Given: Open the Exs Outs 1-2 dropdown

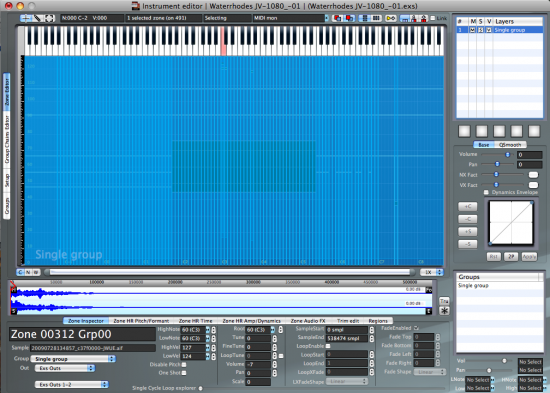Looking at the screenshot, I should (72, 385).
